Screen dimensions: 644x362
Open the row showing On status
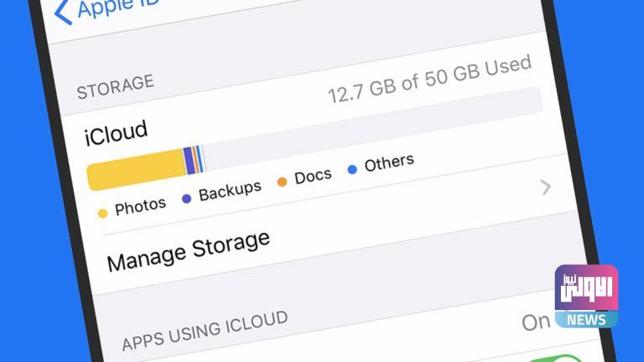pos(537,321)
